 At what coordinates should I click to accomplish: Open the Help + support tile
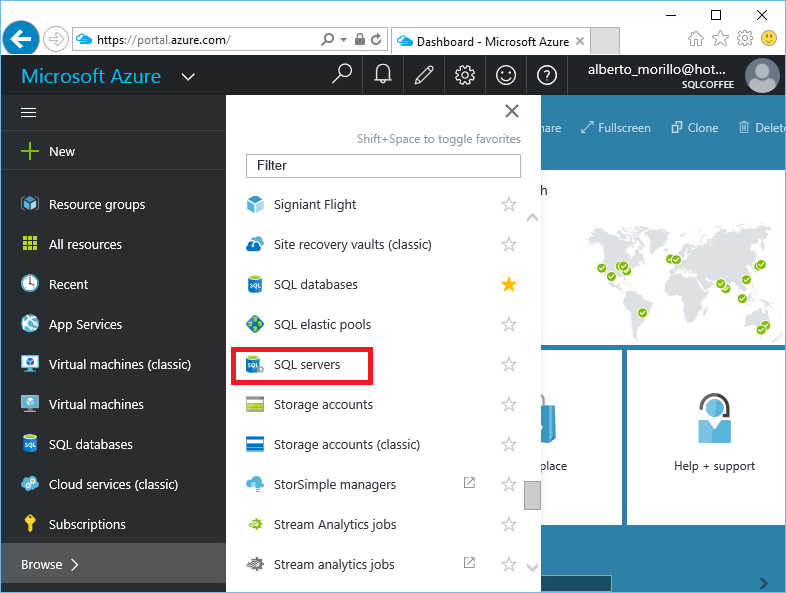coord(705,437)
